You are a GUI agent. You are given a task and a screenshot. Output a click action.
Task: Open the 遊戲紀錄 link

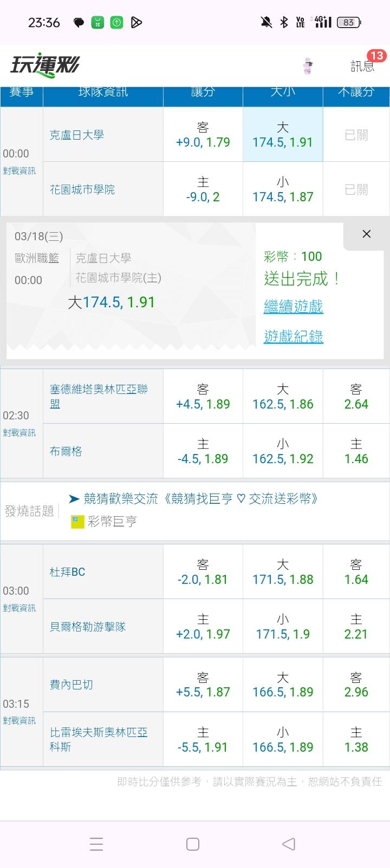coord(293,337)
